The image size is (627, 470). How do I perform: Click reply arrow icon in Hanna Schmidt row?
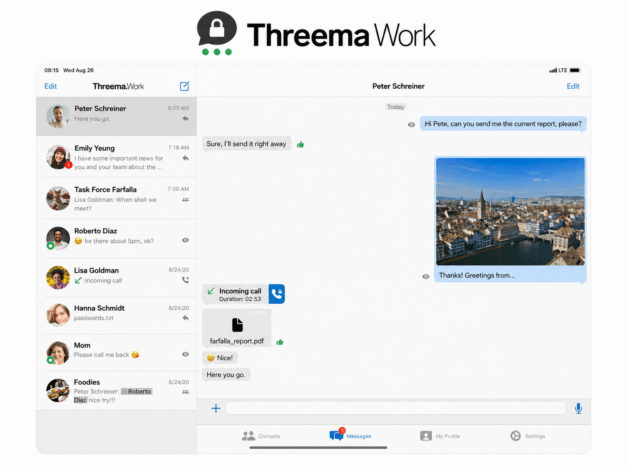186,318
